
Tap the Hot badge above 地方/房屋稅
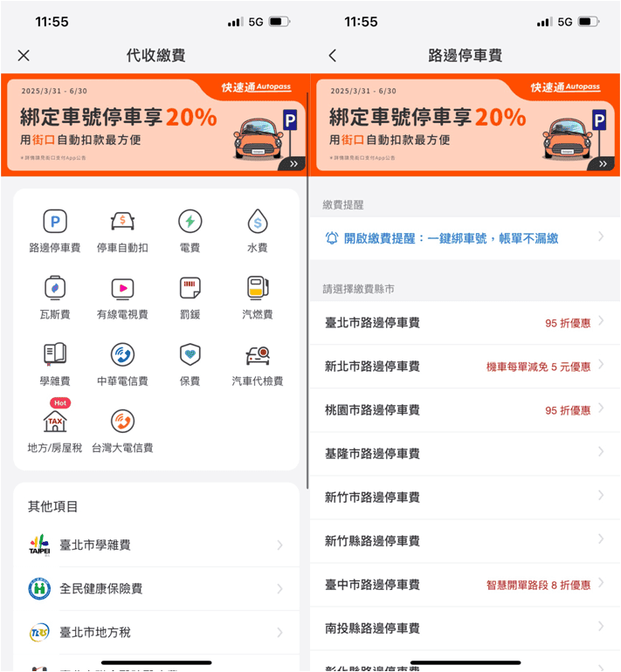(x=60, y=403)
